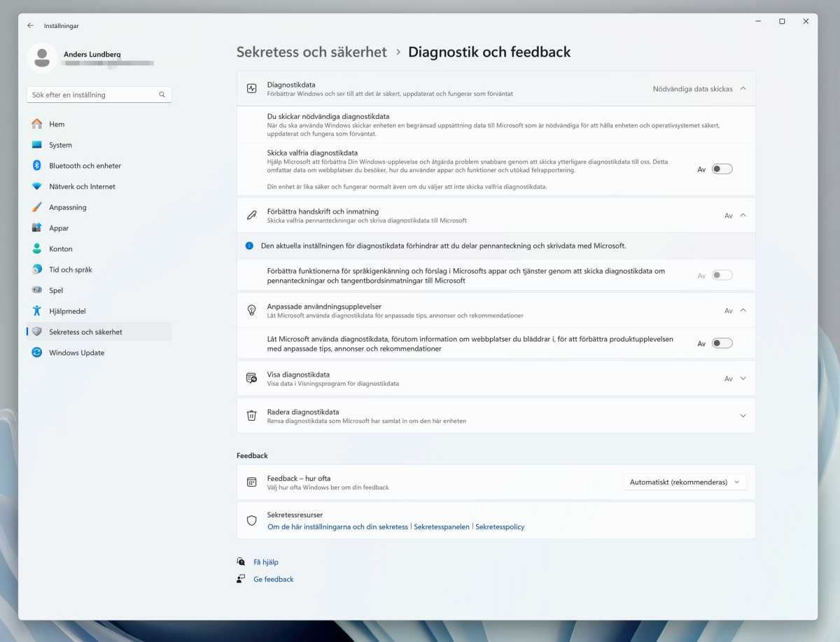Click the Appar icon in the sidebar

pos(37,228)
